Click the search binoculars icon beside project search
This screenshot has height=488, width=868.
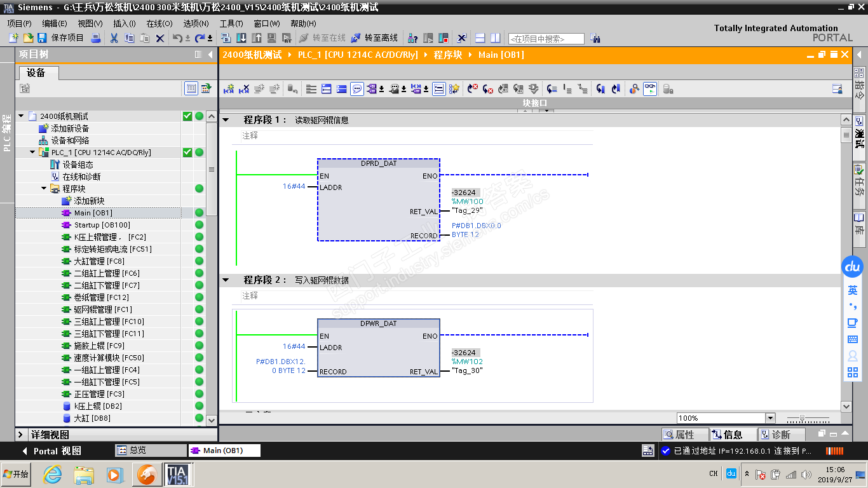595,38
